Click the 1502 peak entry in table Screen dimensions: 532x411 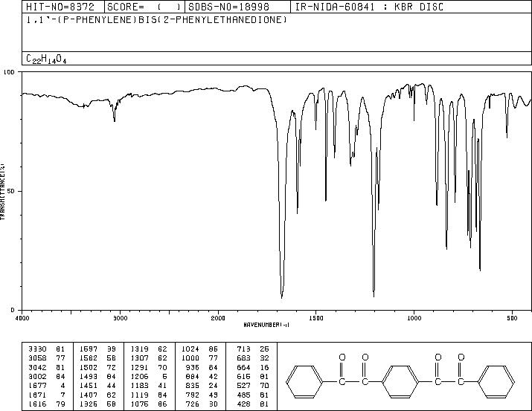tap(97, 367)
